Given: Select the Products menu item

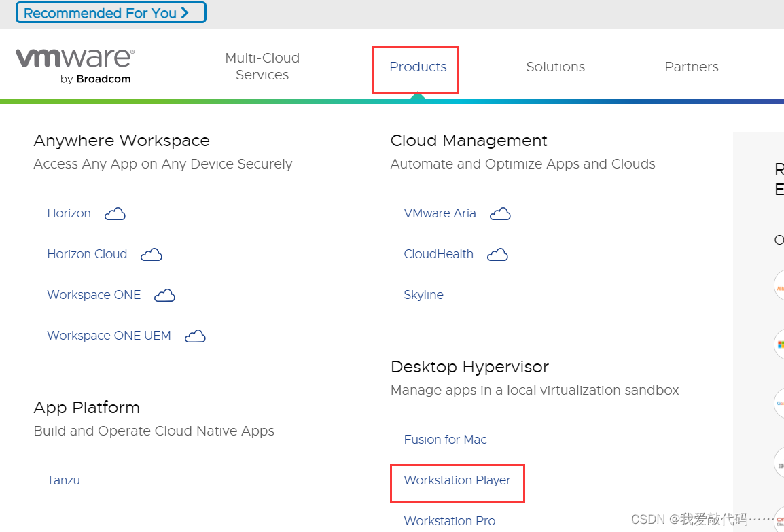Looking at the screenshot, I should tap(418, 67).
